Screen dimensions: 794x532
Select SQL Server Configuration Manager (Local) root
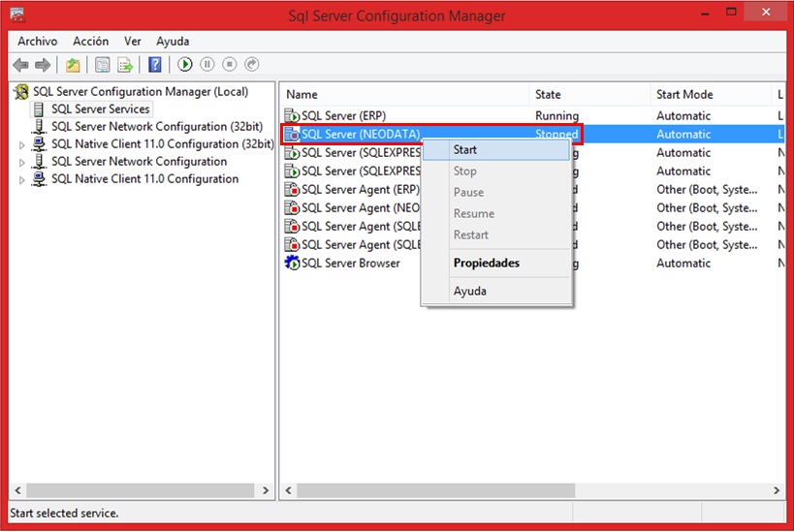(141, 92)
